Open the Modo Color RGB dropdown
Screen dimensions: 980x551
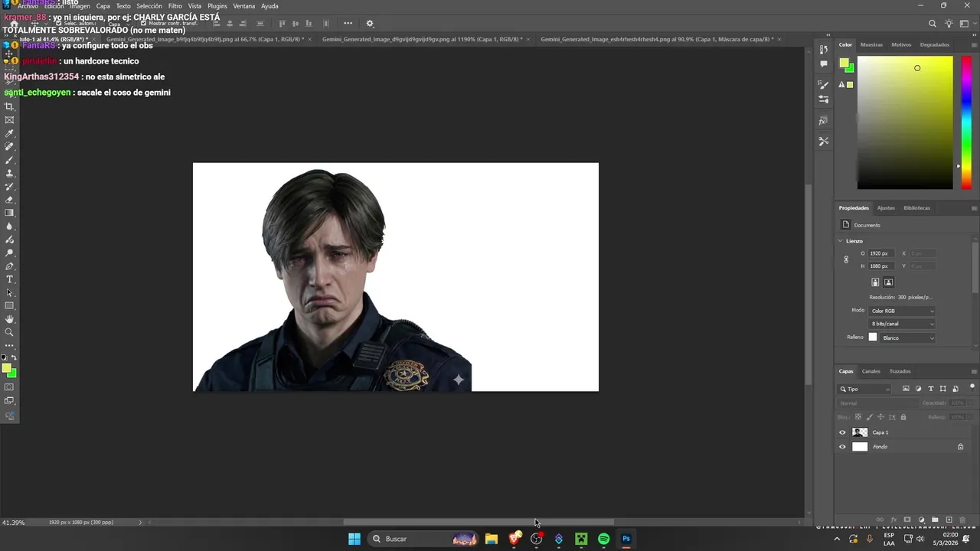tap(902, 311)
